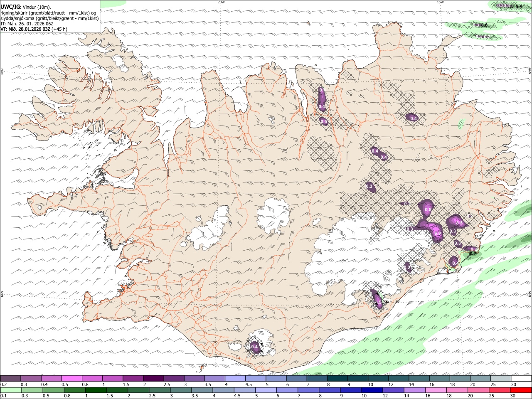This screenshot has width=532, height=399.
Task: Pick dark purple snow swatch between 2 and 2.5
Action: click(x=153, y=378)
